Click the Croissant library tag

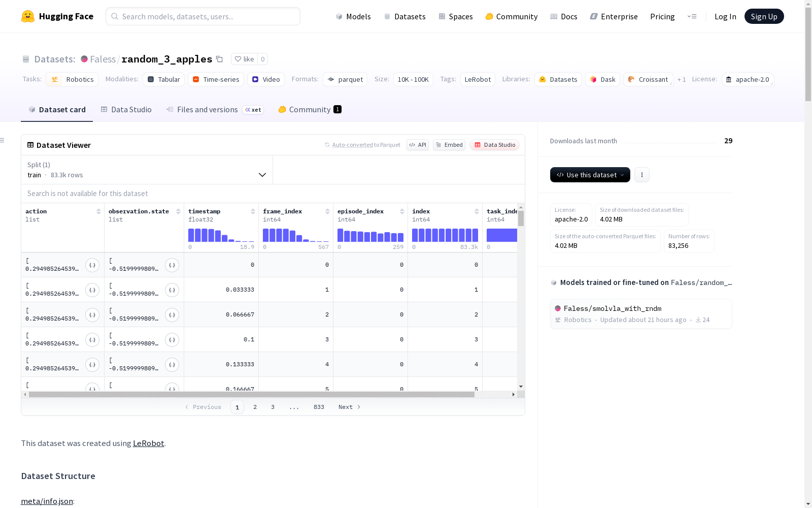(648, 79)
